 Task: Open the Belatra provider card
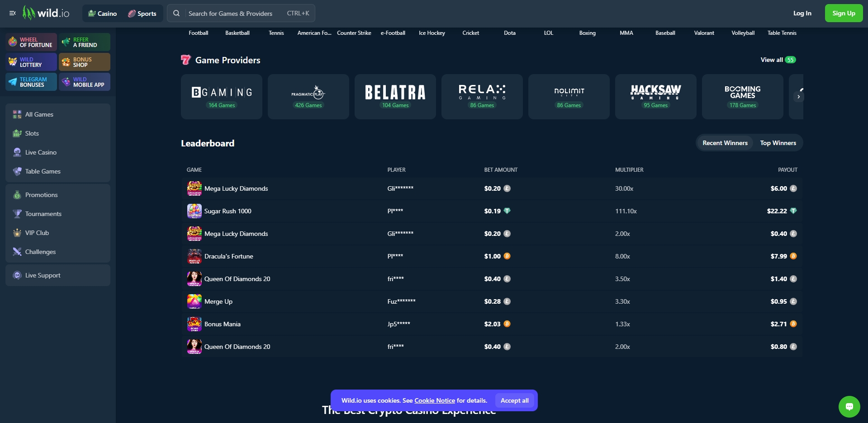(395, 97)
